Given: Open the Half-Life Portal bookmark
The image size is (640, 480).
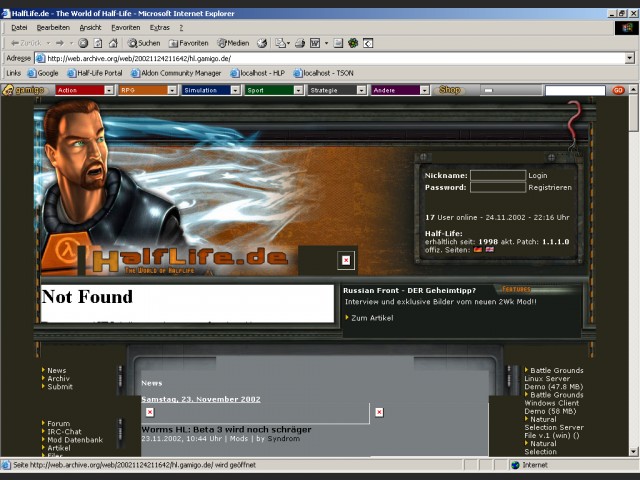Looking at the screenshot, I should [x=95, y=73].
